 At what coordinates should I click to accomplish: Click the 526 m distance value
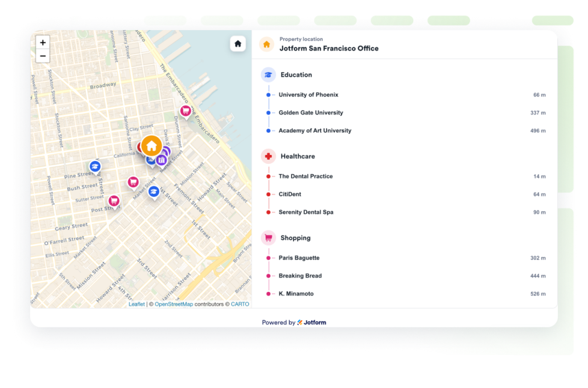point(537,294)
